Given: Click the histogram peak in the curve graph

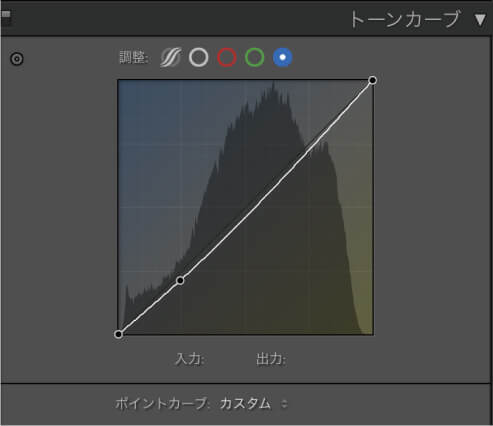Looking at the screenshot, I should [274, 84].
